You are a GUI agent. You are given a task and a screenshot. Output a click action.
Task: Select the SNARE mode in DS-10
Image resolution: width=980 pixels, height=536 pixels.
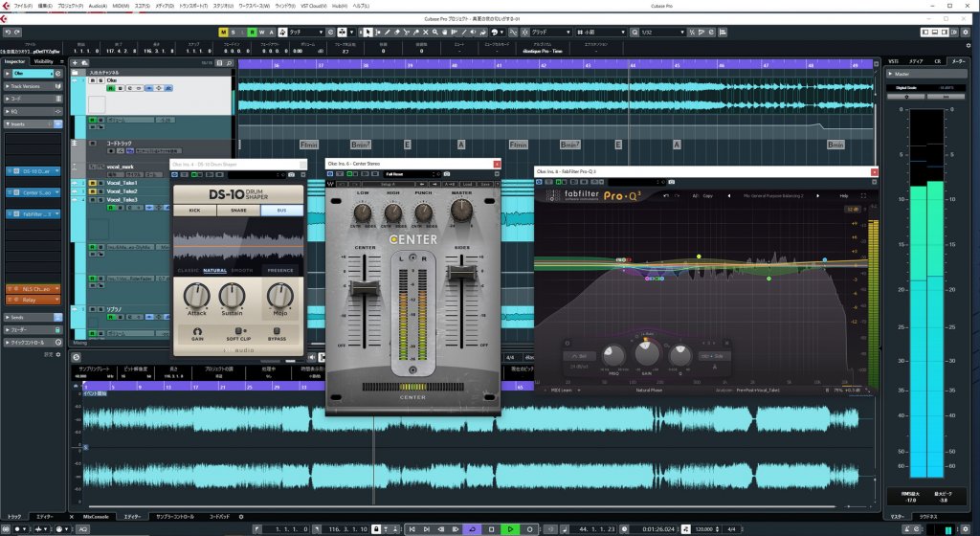coord(238,210)
